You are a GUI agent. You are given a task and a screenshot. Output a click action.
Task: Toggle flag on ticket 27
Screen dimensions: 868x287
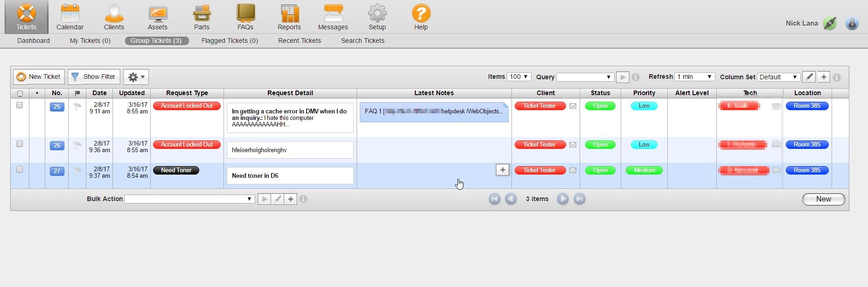(x=77, y=171)
